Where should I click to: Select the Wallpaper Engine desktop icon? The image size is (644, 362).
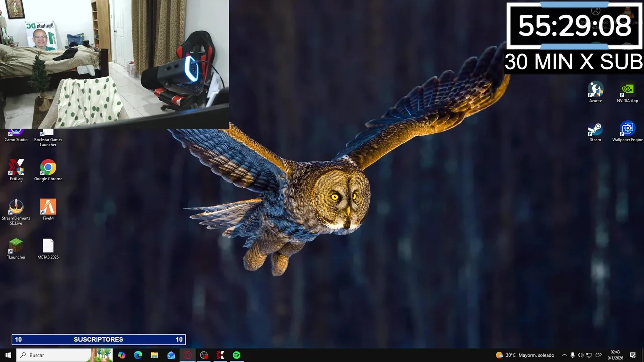pyautogui.click(x=627, y=131)
